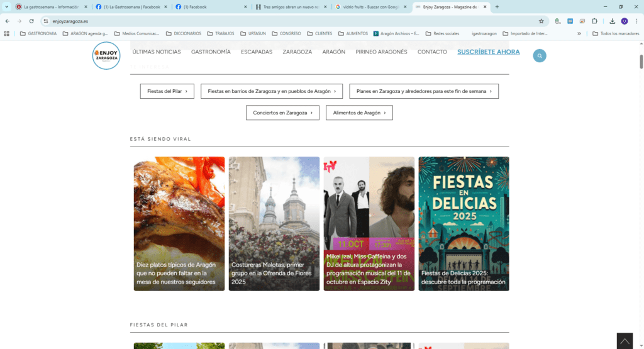Screen dimensions: 644x349
Task: Show more bookmarks with double chevron
Action: coord(579,33)
